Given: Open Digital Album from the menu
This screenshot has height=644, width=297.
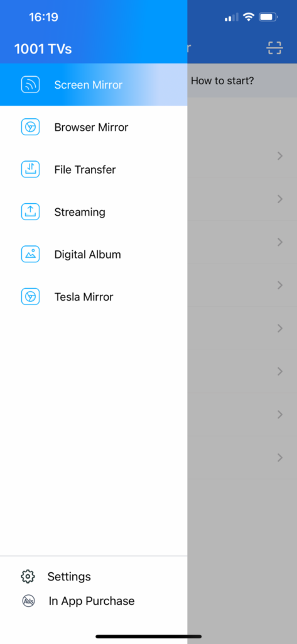Looking at the screenshot, I should click(94, 254).
